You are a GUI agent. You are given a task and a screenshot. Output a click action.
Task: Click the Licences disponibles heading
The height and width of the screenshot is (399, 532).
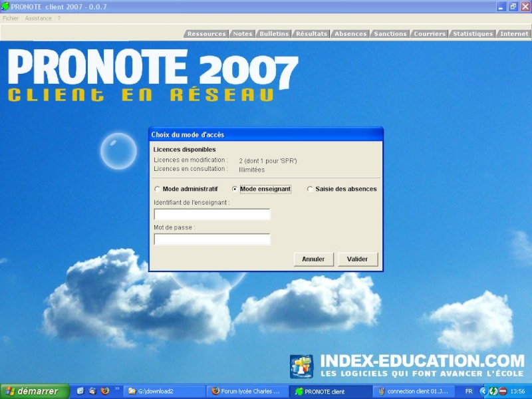(x=185, y=149)
